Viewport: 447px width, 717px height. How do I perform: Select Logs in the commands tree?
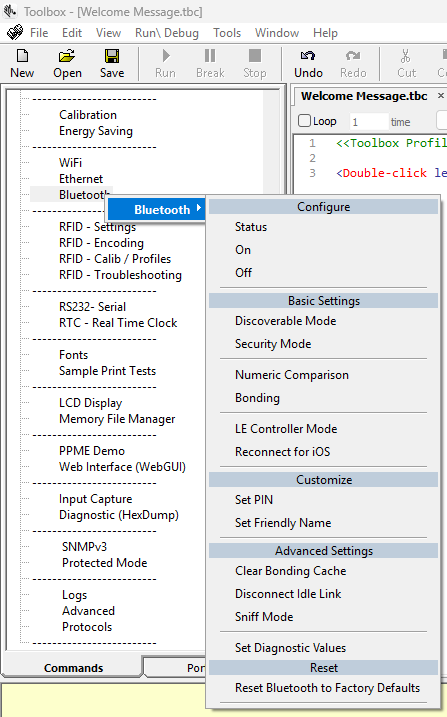pyautogui.click(x=74, y=595)
